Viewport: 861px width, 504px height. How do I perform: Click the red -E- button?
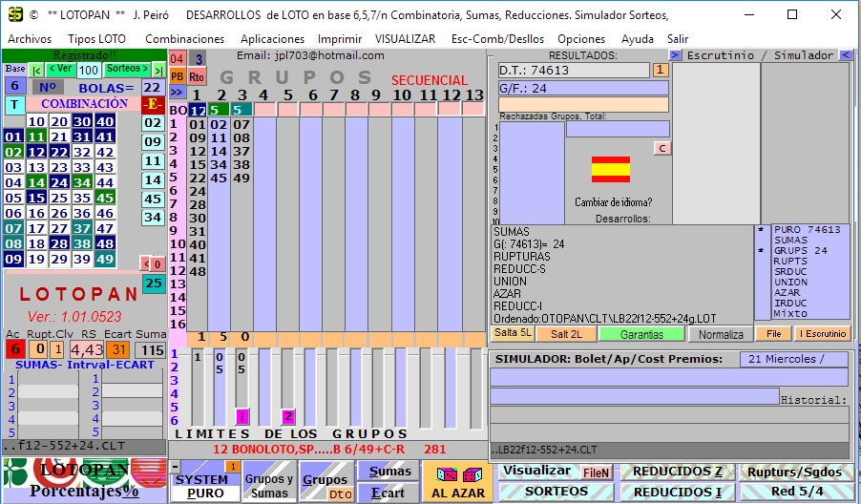[153, 104]
